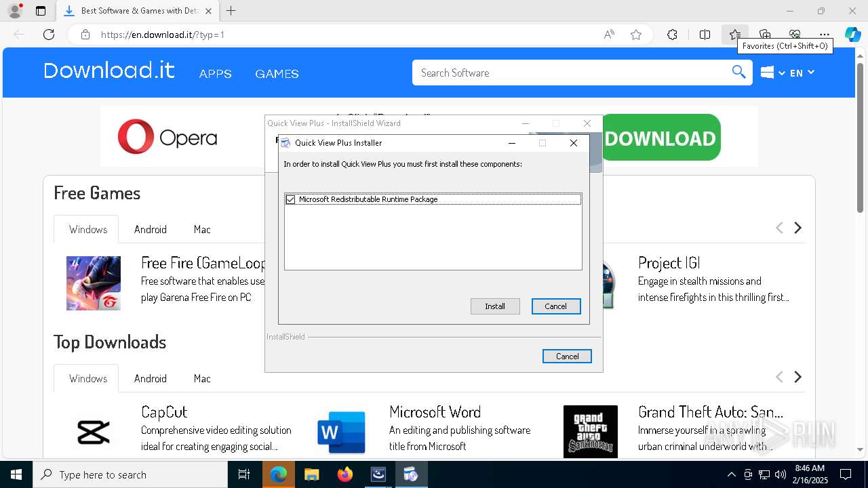Image resolution: width=868 pixels, height=488 pixels.
Task: Select Mac tab under Top Downloads
Action: point(202,378)
